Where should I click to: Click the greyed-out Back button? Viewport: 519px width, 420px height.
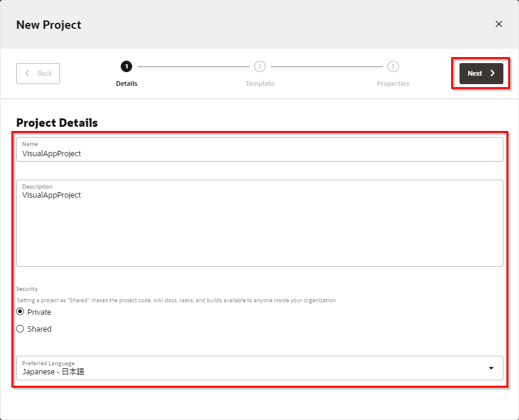coord(38,73)
